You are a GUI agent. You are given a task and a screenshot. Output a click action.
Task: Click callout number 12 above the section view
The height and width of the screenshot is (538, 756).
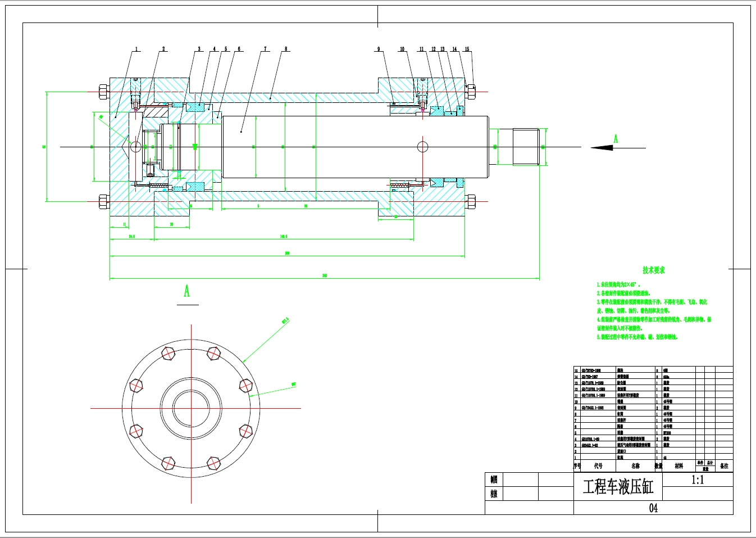[x=433, y=49]
